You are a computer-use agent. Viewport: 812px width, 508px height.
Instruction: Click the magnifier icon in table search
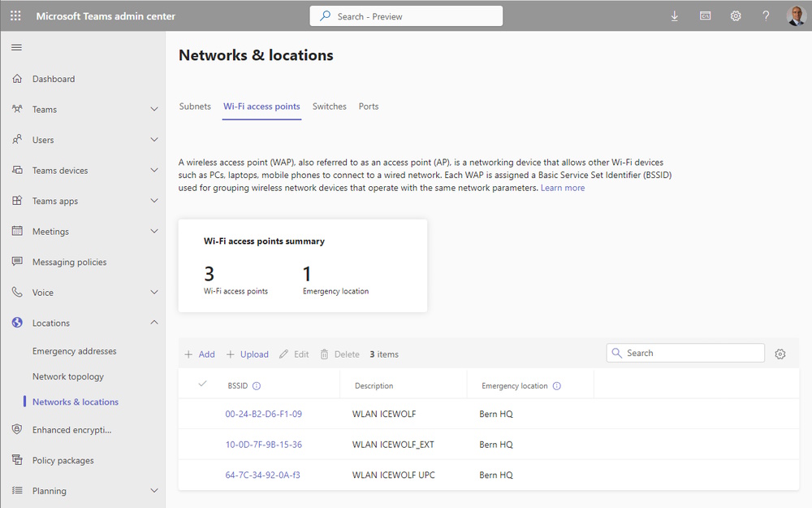(x=617, y=353)
